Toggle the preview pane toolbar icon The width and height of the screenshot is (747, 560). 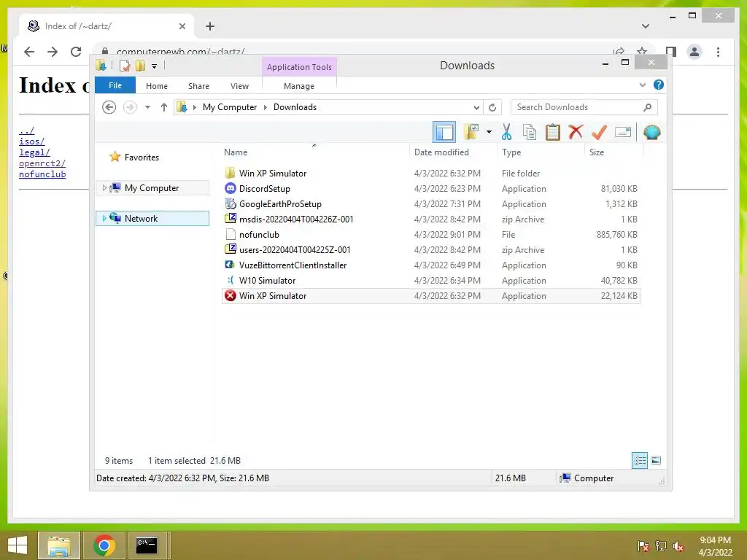[x=444, y=132]
